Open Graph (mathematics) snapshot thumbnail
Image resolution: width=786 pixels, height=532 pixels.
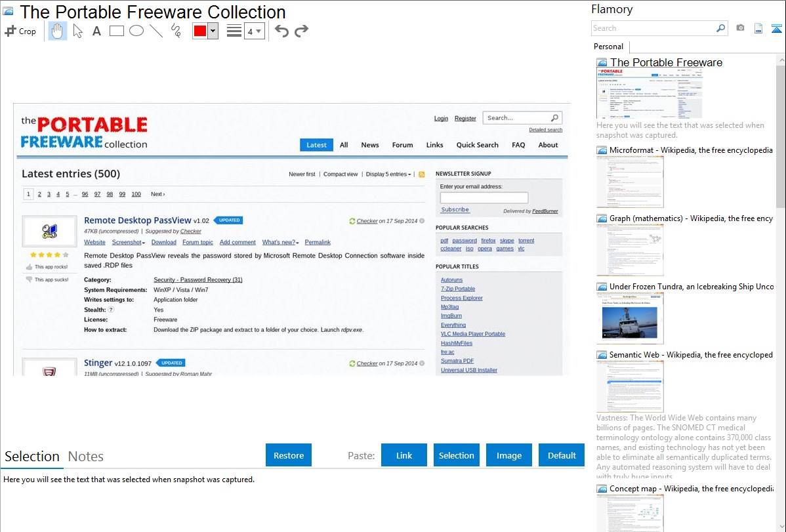coord(630,250)
